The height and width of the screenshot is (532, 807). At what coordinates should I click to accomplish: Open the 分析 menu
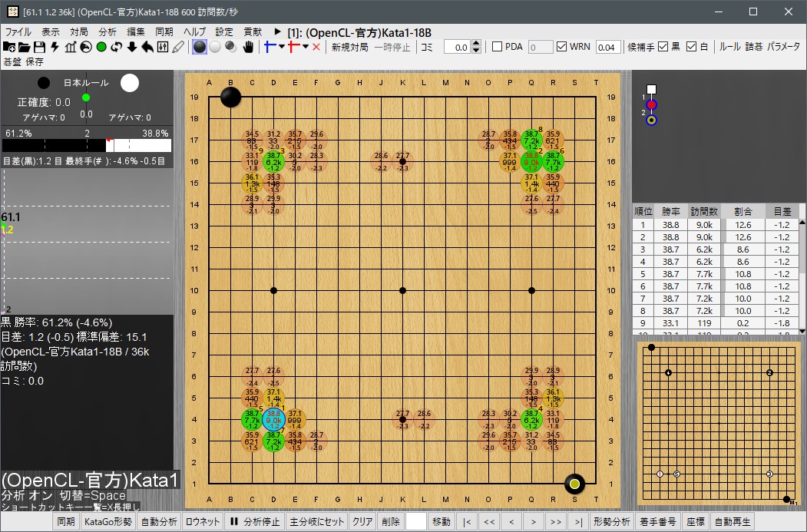pyautogui.click(x=107, y=32)
